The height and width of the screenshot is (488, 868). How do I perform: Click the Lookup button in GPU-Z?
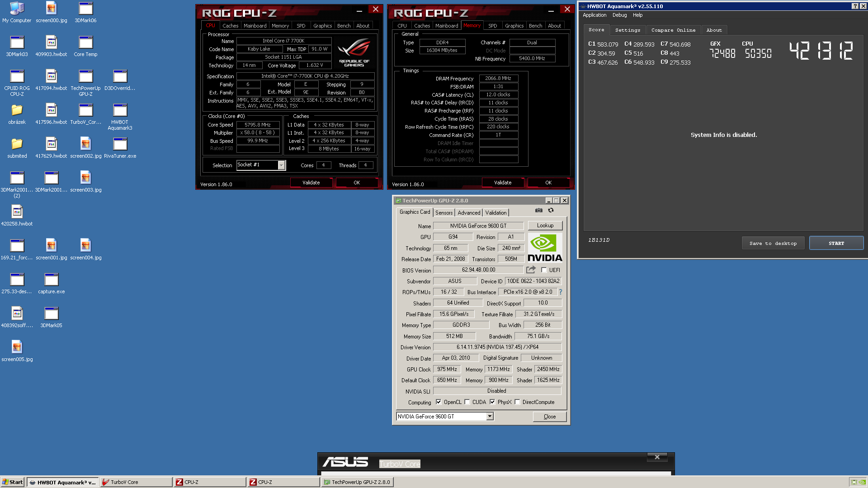(x=545, y=225)
